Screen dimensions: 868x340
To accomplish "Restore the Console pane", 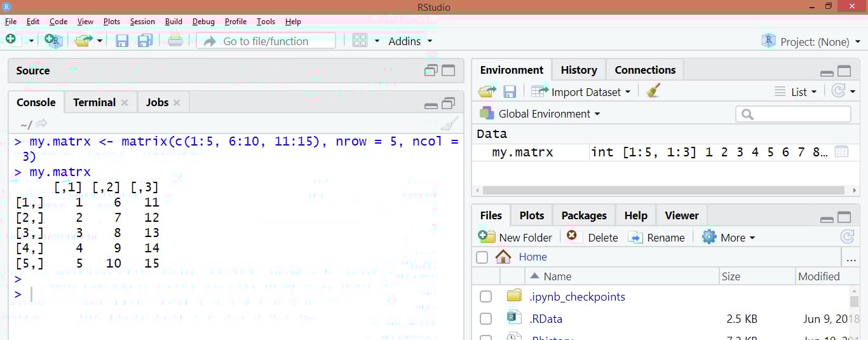I will click(x=449, y=103).
